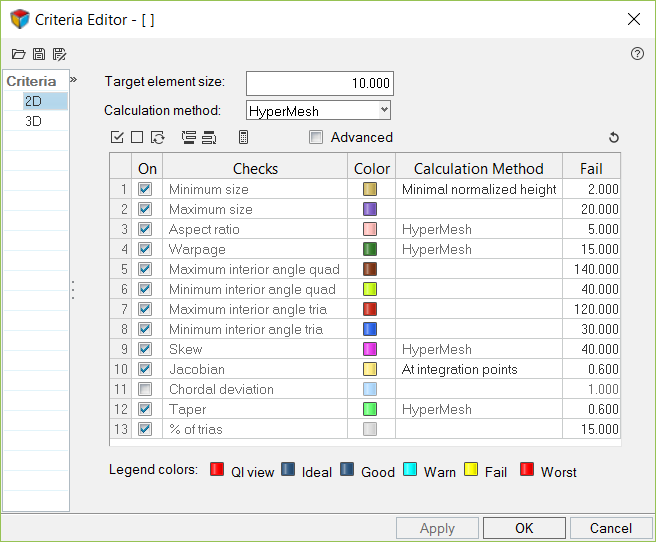Click the Minimum interior angle quad label
The width and height of the screenshot is (656, 542).
click(x=252, y=289)
